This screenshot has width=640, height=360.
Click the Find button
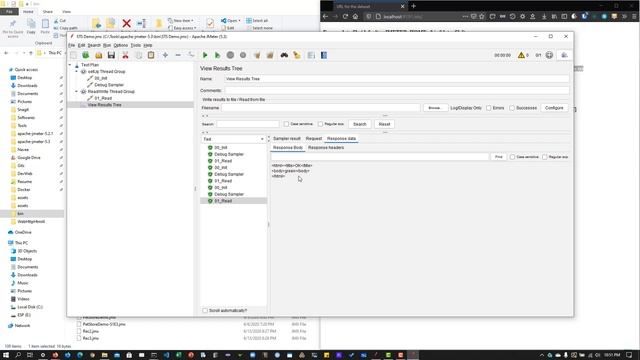[x=498, y=157]
